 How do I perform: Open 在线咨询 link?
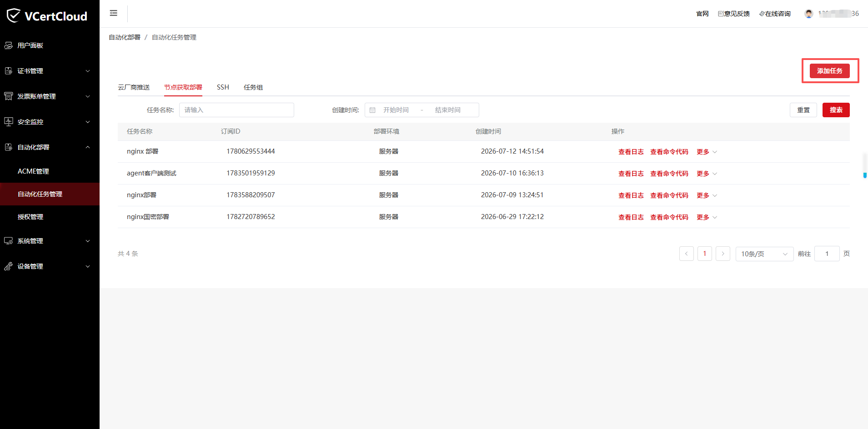(775, 14)
